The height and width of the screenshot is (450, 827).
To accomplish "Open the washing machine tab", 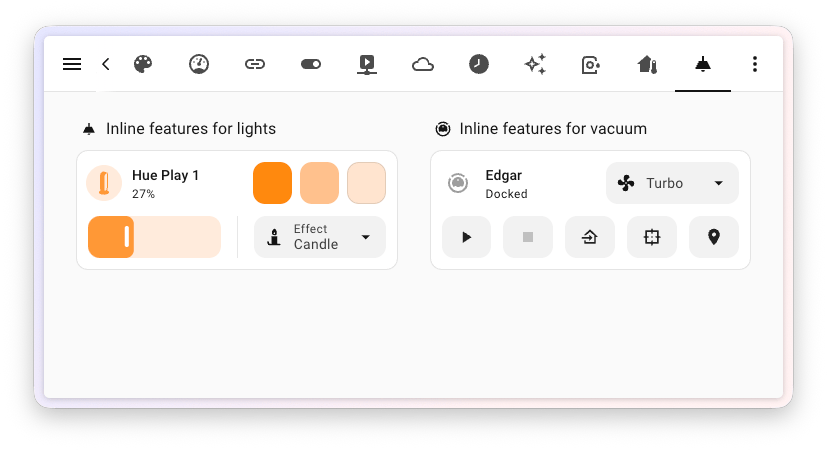I will pyautogui.click(x=591, y=64).
